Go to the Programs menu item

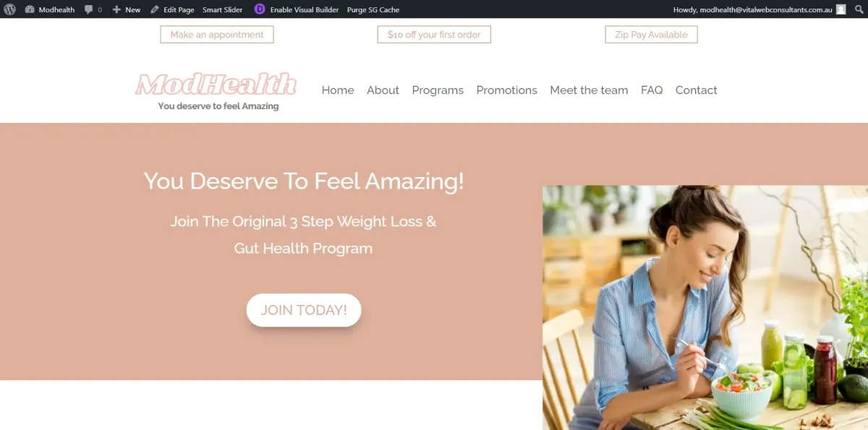click(x=438, y=90)
